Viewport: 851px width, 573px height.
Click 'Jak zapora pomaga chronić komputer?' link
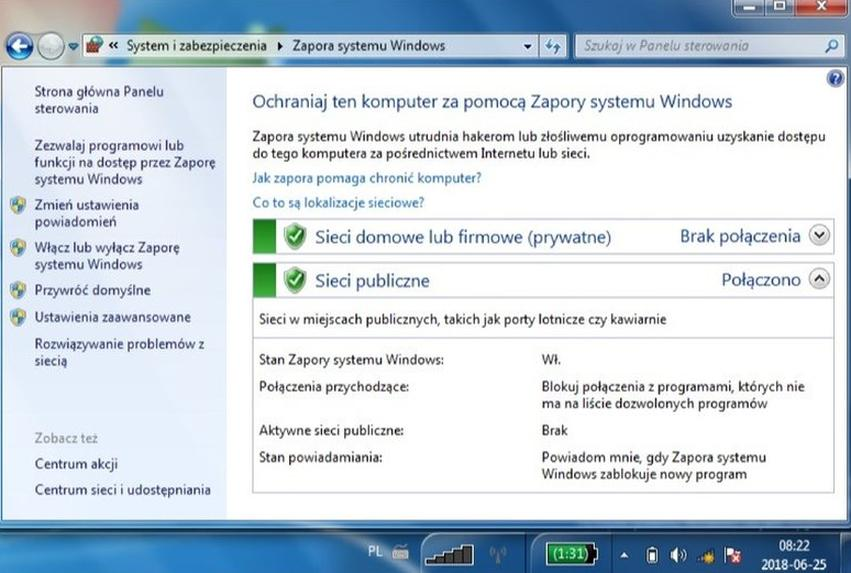coord(367,178)
